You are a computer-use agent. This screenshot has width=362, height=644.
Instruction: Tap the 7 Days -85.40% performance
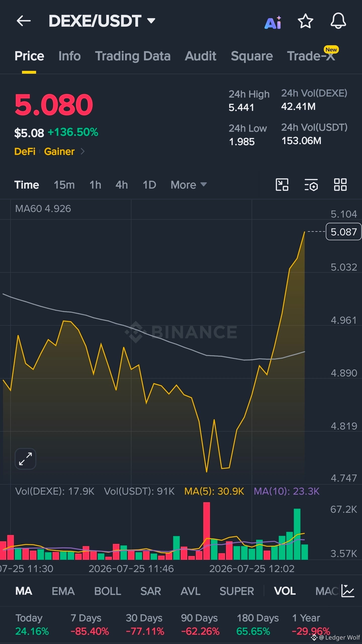coord(90,625)
